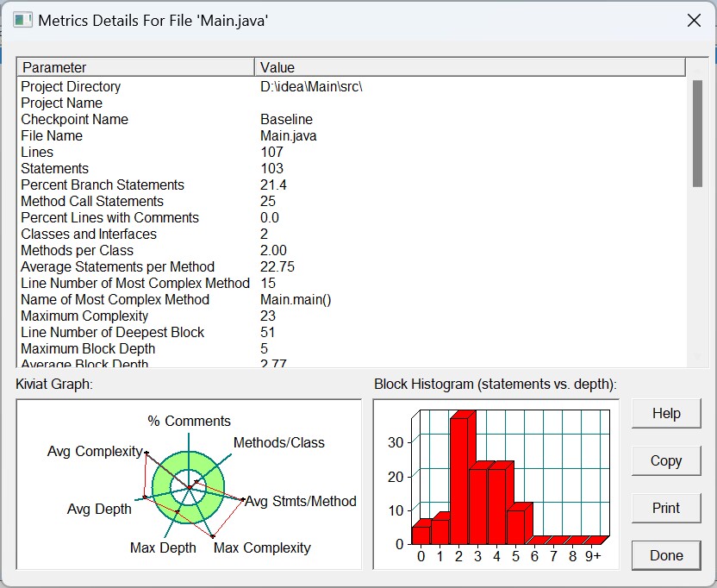Click the Kiviat Graph heading
Image resolution: width=717 pixels, height=588 pixels.
[54, 384]
